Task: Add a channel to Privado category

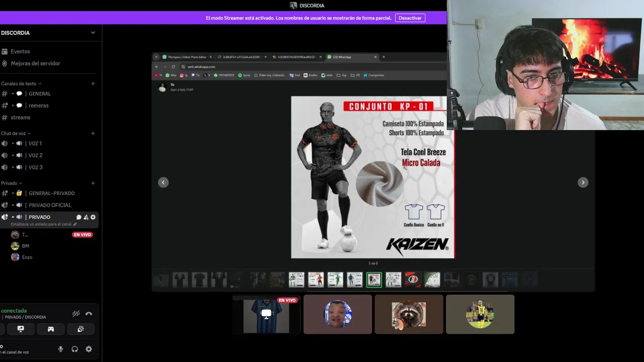Action: 93,183
